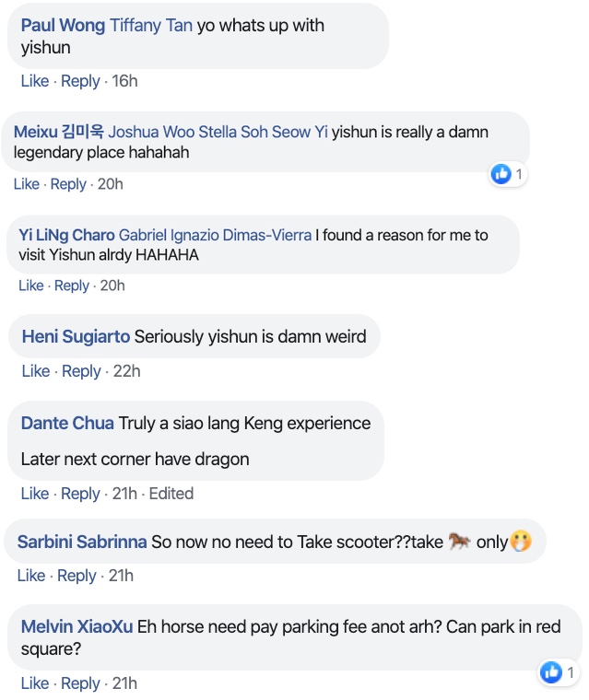Open Meixu's profile name link
This screenshot has width=589, height=700.
(59, 132)
